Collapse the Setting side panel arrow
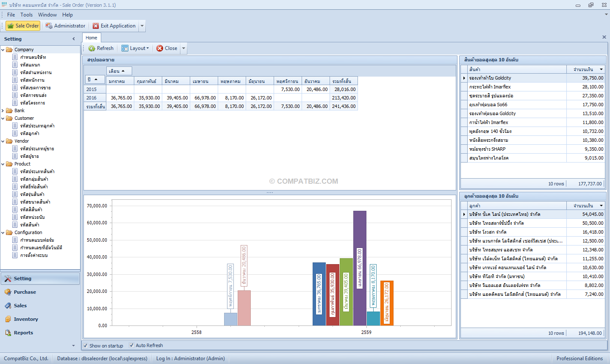The image size is (610, 364). [x=74, y=39]
